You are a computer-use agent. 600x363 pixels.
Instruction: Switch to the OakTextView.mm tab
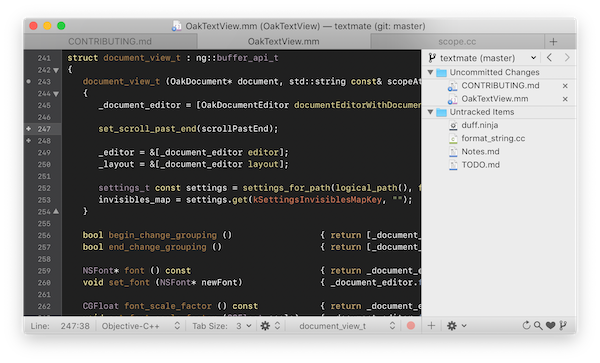coord(284,41)
